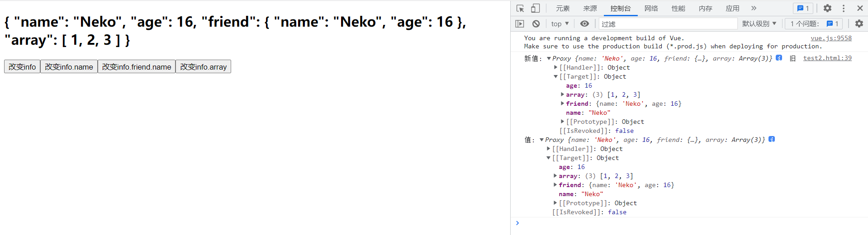Collapse the first Proxy object after 新值
The height and width of the screenshot is (235, 868).
(x=549, y=58)
